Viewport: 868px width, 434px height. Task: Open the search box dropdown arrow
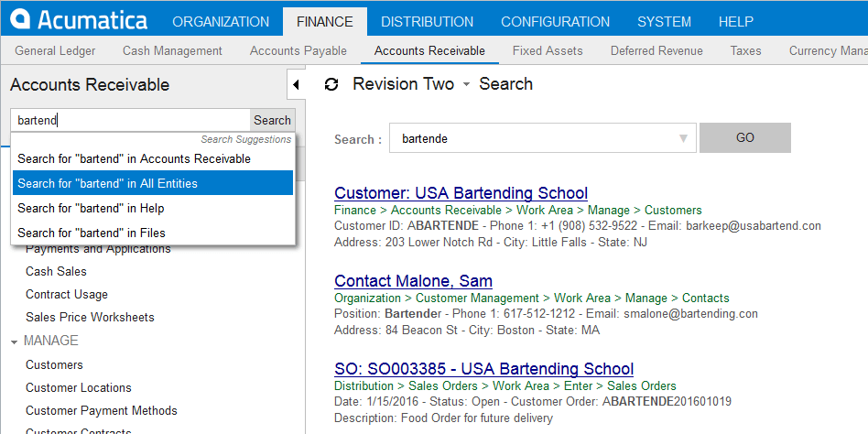683,138
